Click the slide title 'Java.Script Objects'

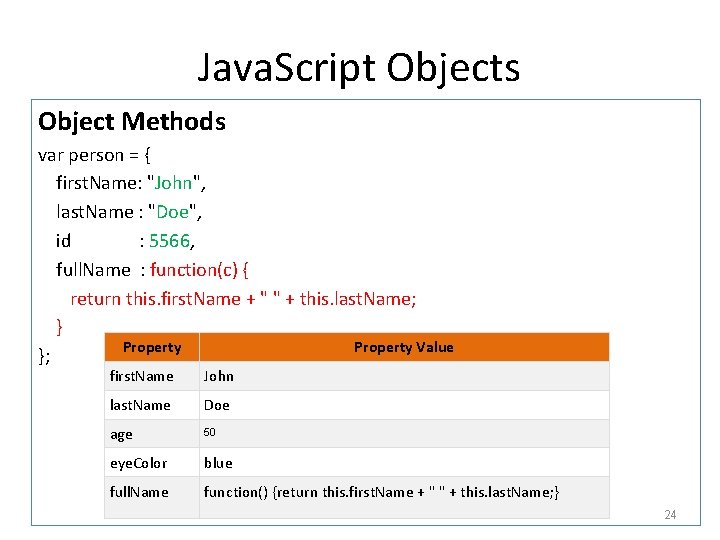pyautogui.click(x=359, y=68)
